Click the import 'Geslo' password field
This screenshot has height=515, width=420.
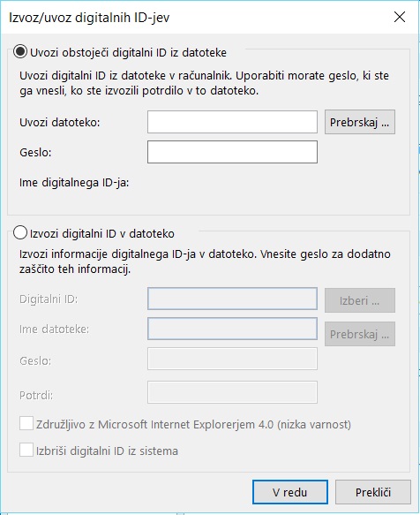pyautogui.click(x=232, y=152)
